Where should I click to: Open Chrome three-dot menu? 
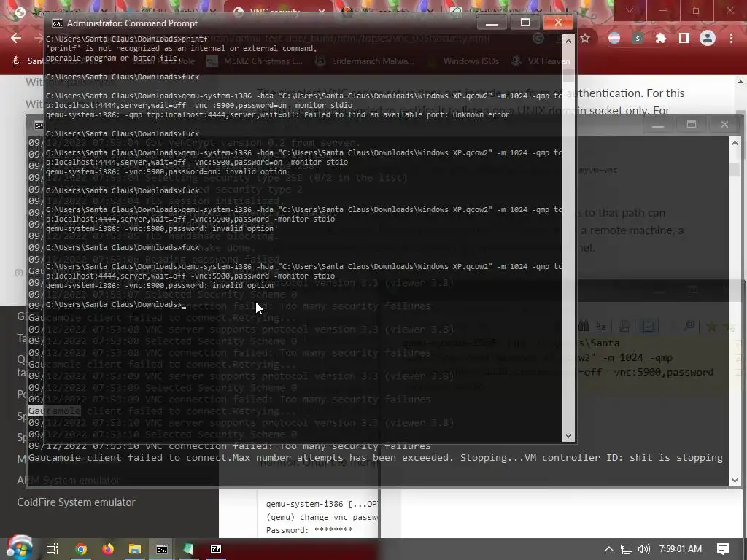tap(731, 39)
